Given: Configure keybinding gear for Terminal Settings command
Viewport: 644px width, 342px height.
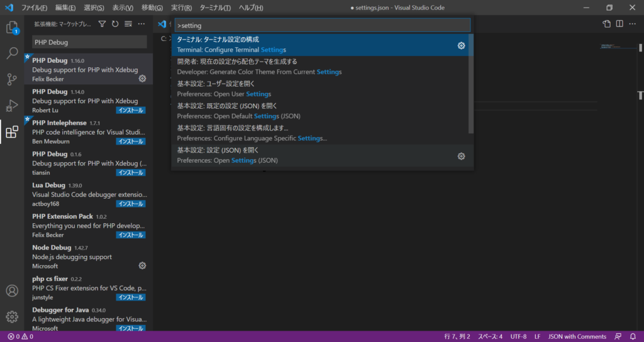Looking at the screenshot, I should [x=461, y=45].
